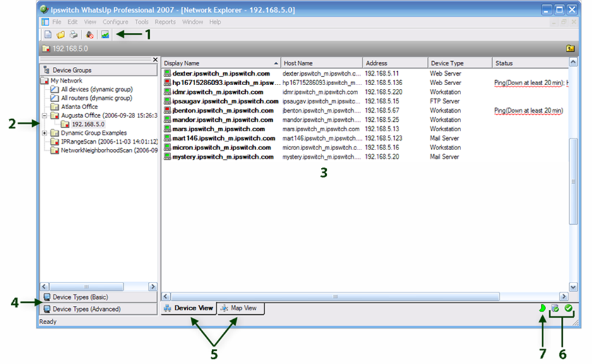Click the tree pane right scroll arrow
This screenshot has height=364, width=593.
153,286
